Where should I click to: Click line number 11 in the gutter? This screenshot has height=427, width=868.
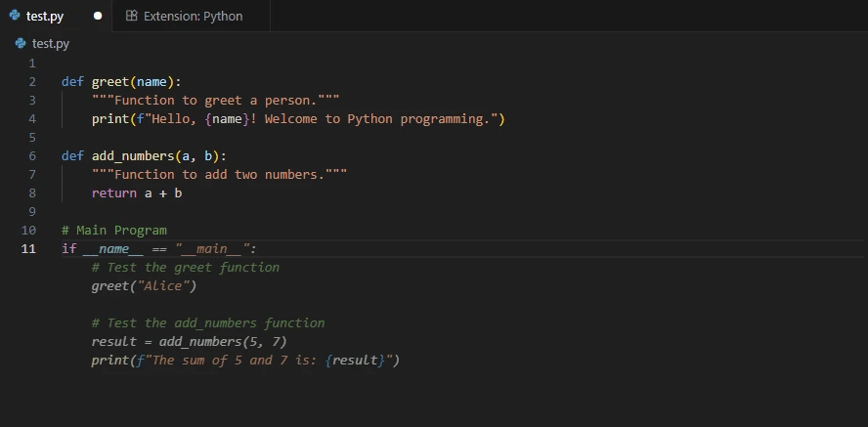(x=28, y=249)
